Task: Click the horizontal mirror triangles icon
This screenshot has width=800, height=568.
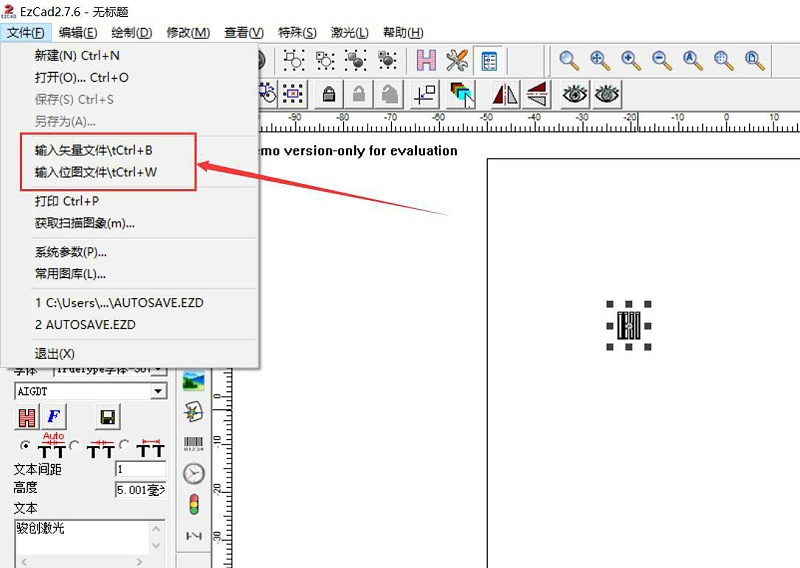Action: coord(504,95)
